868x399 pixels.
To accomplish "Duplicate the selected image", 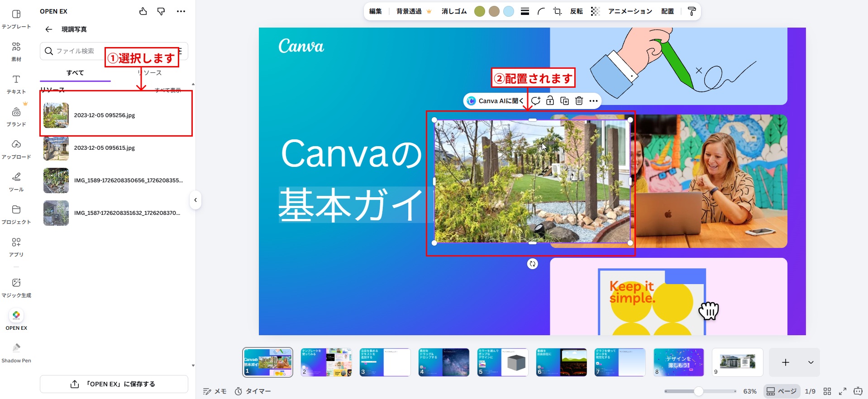I will coord(565,101).
